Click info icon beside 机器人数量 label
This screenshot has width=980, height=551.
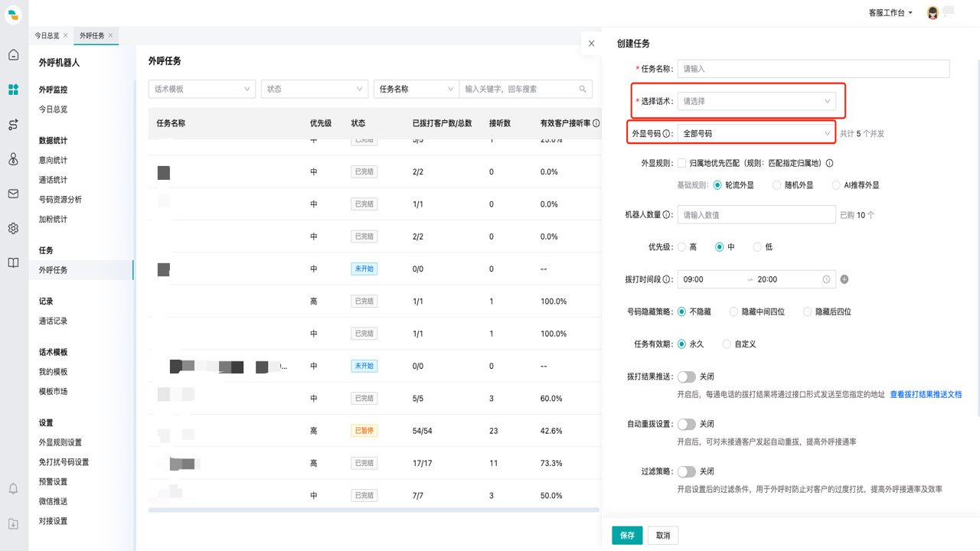667,215
